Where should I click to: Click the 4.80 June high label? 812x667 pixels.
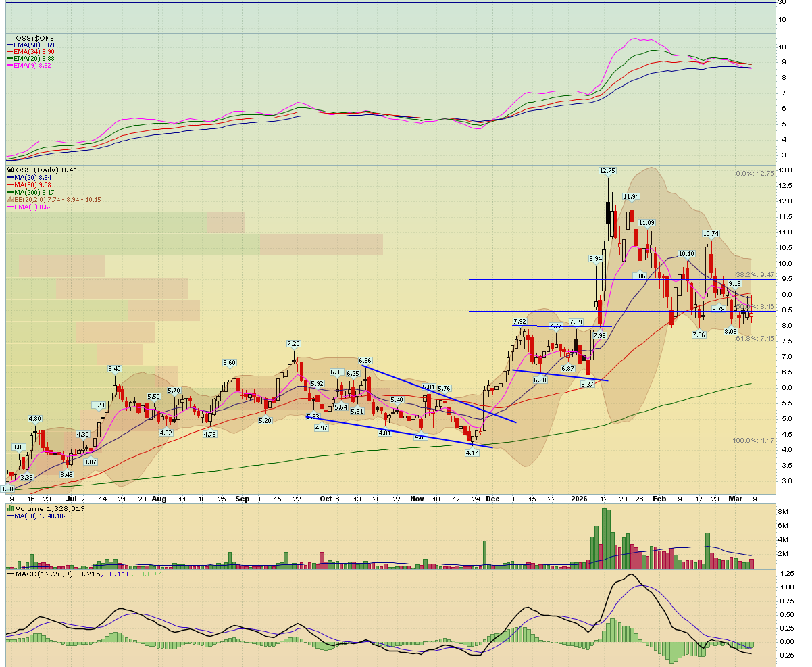(x=35, y=419)
